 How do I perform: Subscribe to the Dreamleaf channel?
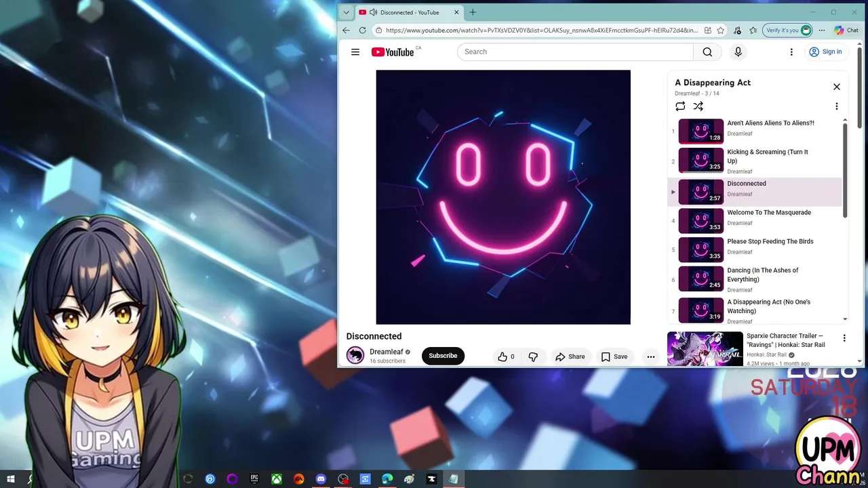[x=443, y=356]
